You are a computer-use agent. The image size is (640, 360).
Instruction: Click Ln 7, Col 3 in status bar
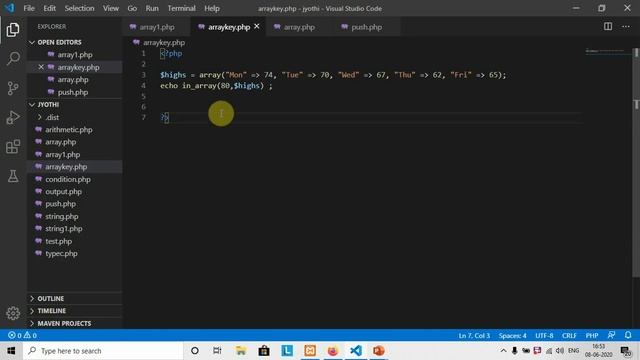point(474,335)
